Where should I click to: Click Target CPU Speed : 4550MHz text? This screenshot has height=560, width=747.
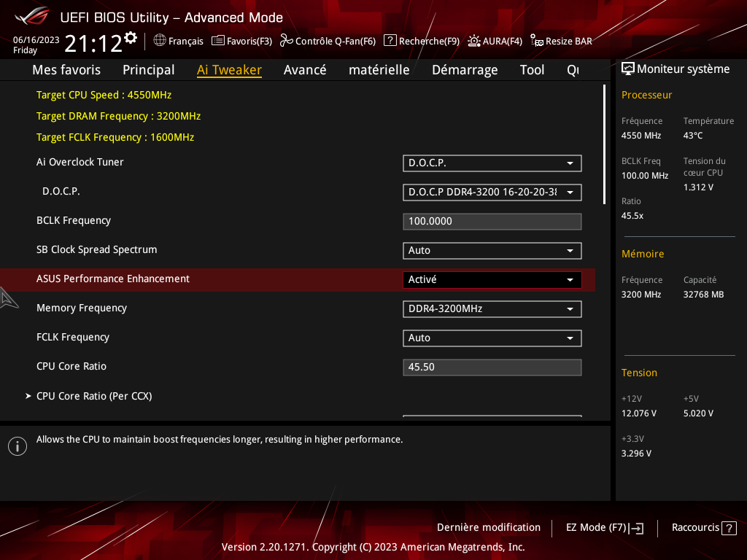(104, 96)
